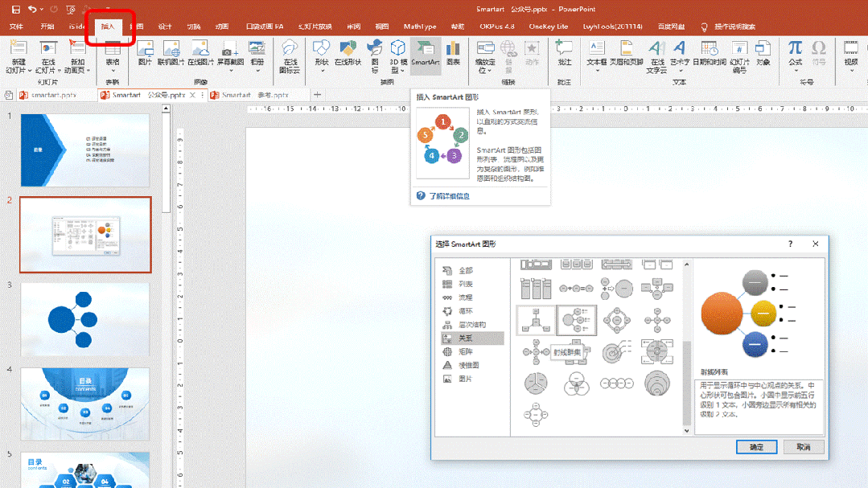This screenshot has height=488, width=868.
Task: Click the 图片 insert picture icon
Action: pyautogui.click(x=145, y=54)
